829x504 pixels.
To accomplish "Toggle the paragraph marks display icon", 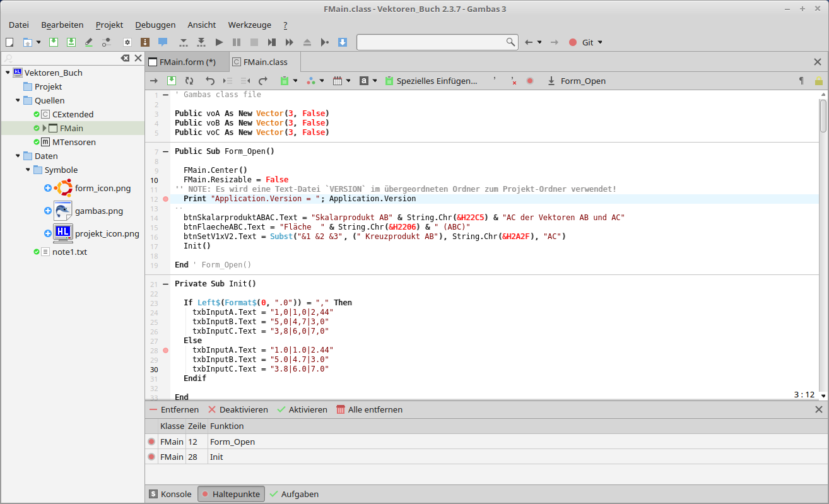I will point(801,81).
